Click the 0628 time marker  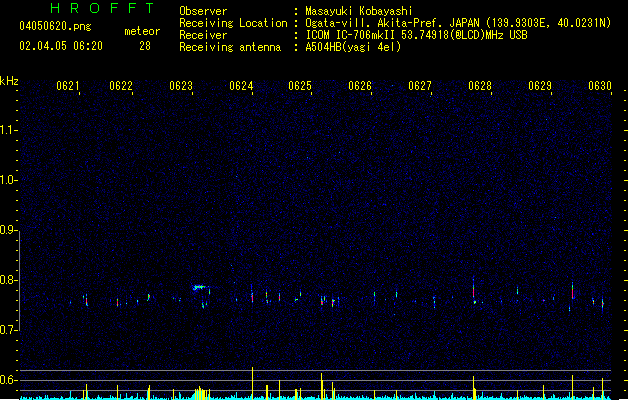(480, 86)
